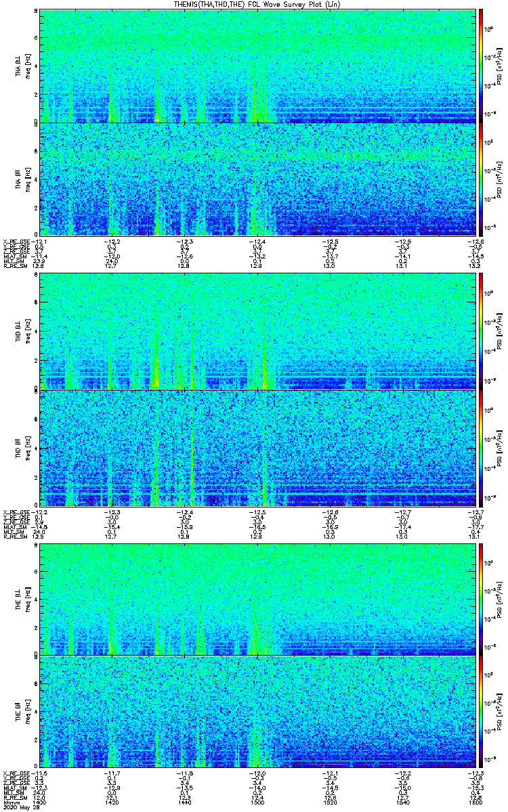Click the color bar beside THD B-perpendicular panel
508x812 pixels.
pyautogui.click(x=481, y=331)
